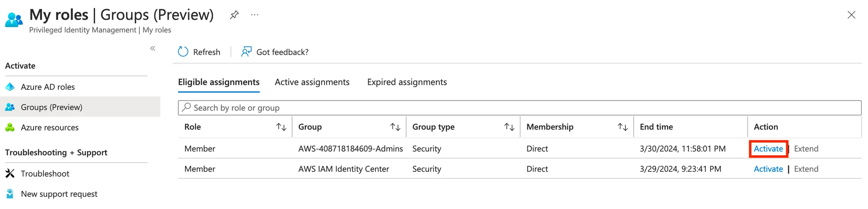This screenshot has height=209, width=868.
Task: Switch to Expired assignments tab
Action: click(x=407, y=82)
